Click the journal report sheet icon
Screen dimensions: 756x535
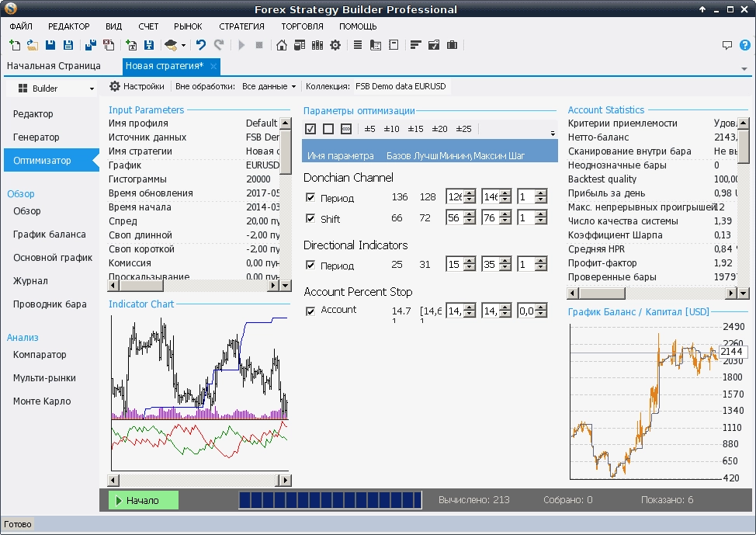pyautogui.click(x=376, y=45)
